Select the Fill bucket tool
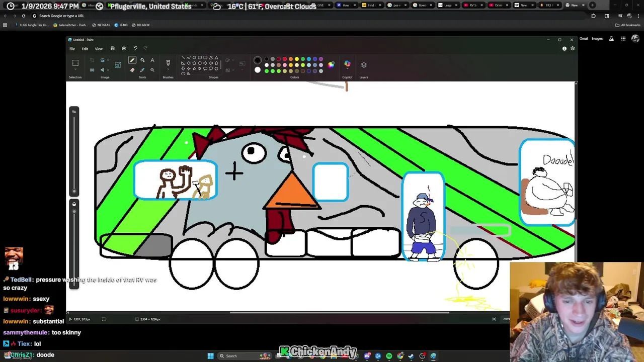644x362 pixels. (142, 60)
